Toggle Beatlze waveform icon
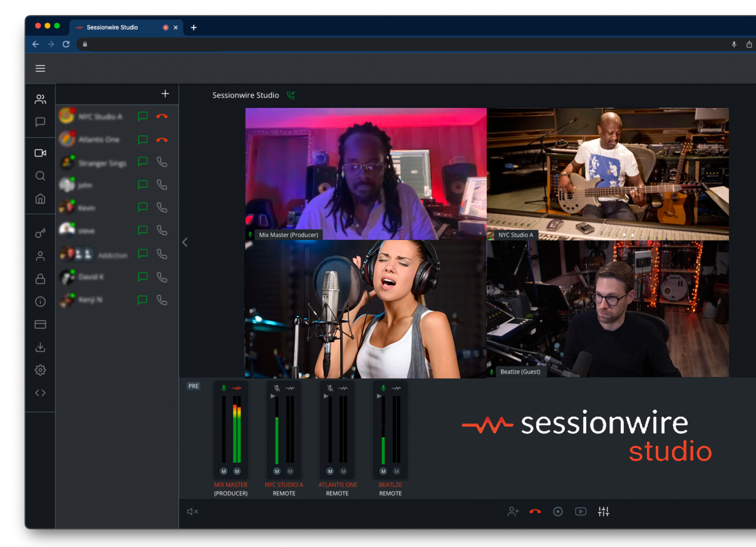 tap(396, 388)
